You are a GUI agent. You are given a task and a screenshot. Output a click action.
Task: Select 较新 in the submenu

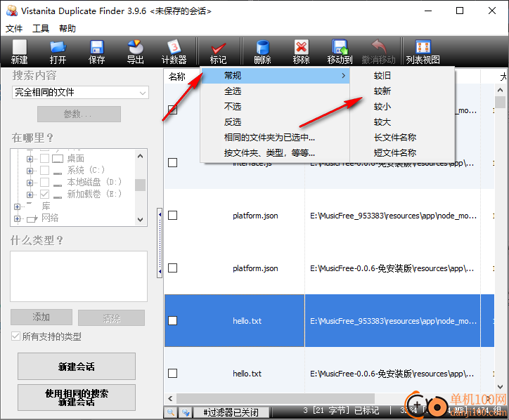(x=402, y=91)
